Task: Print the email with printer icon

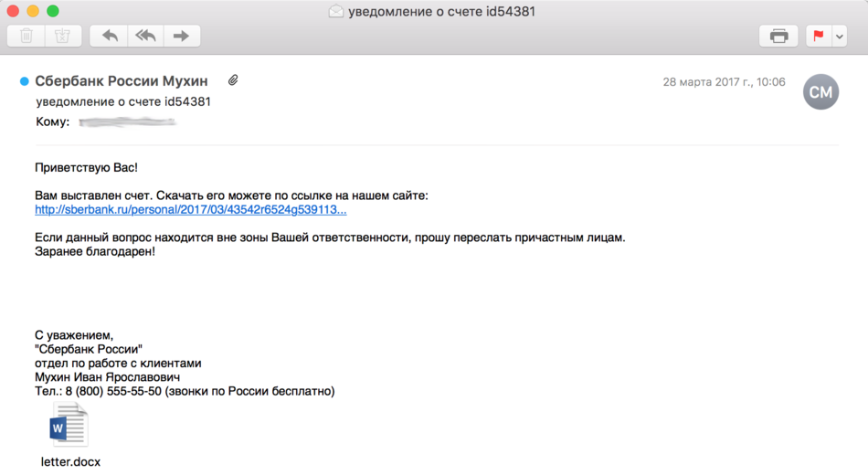Action: [x=778, y=36]
